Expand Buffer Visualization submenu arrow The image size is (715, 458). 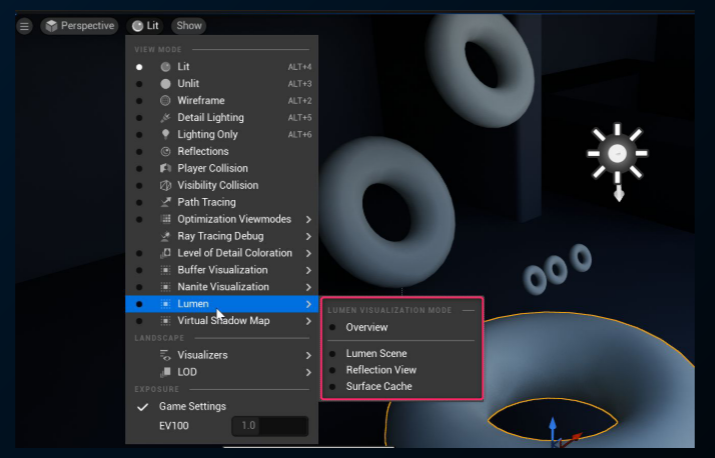pos(309,270)
